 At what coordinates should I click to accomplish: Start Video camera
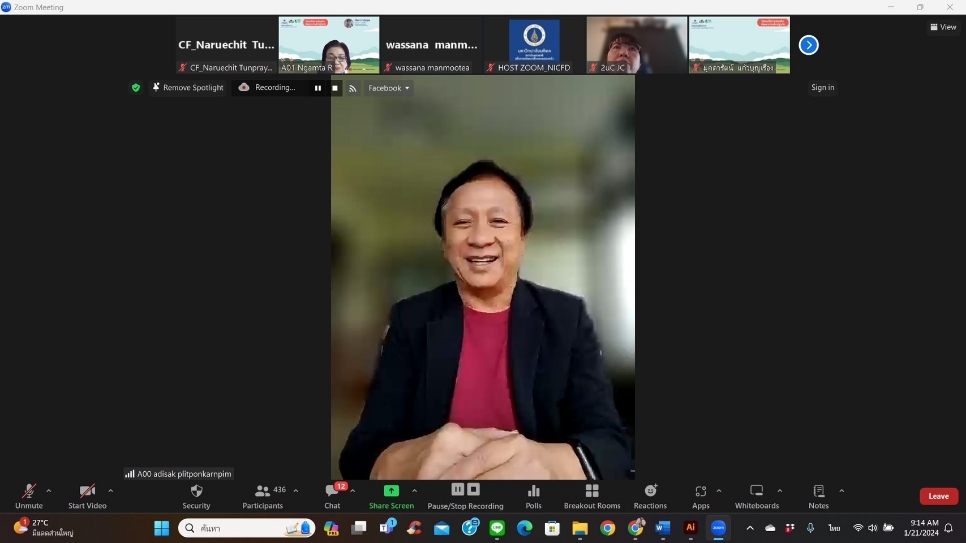click(87, 496)
